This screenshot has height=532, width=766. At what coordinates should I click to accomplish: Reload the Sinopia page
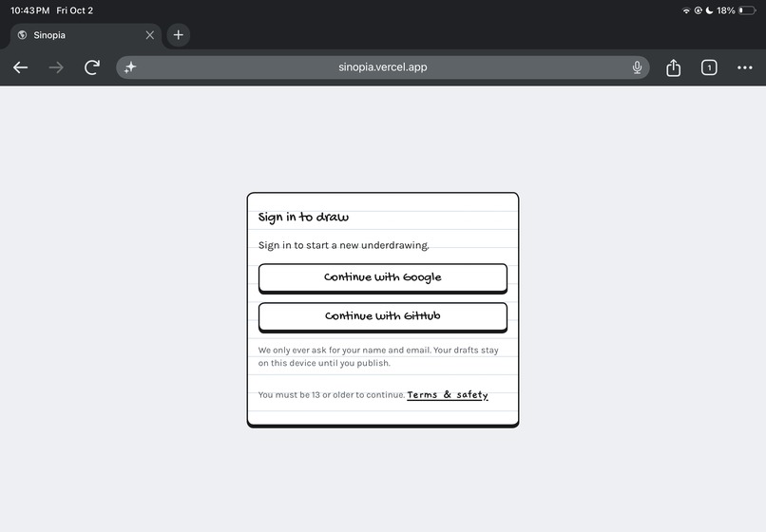coord(92,67)
